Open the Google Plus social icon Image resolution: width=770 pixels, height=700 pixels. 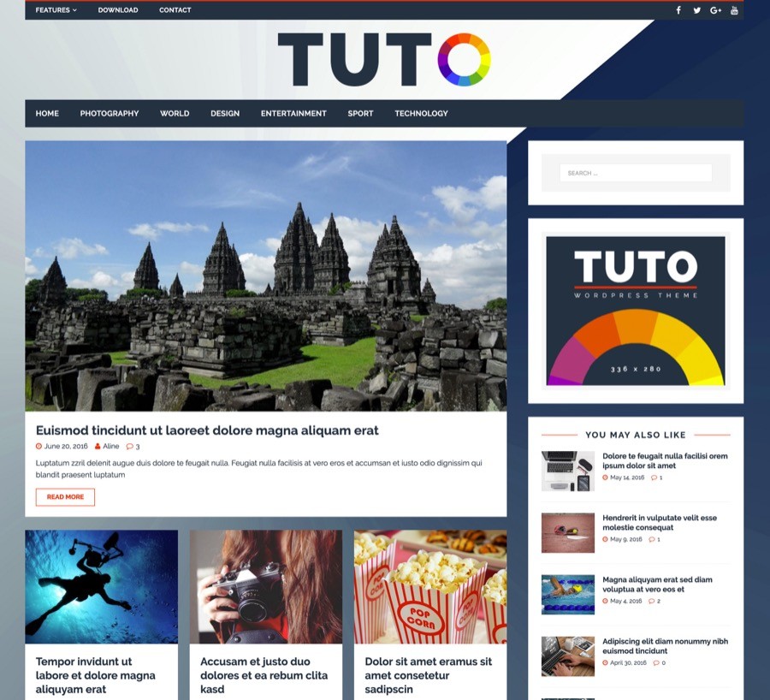coord(715,9)
